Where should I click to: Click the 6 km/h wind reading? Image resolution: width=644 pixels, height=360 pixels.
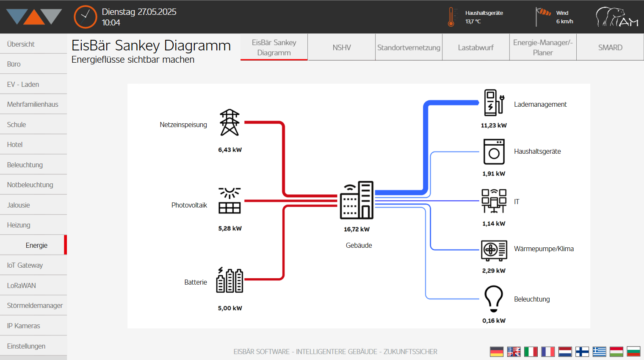click(565, 22)
